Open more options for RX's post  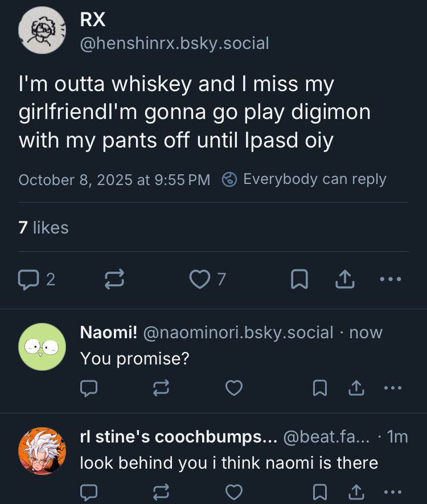pyautogui.click(x=390, y=279)
